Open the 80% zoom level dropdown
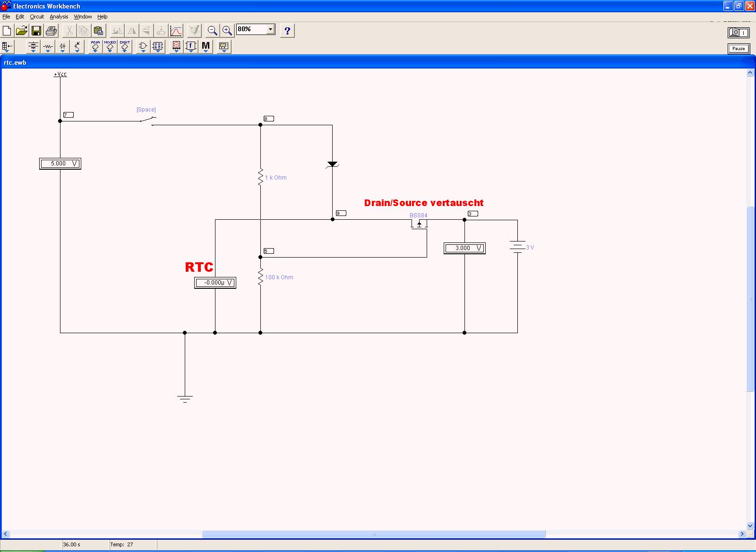The width and height of the screenshot is (756, 552). (x=270, y=29)
